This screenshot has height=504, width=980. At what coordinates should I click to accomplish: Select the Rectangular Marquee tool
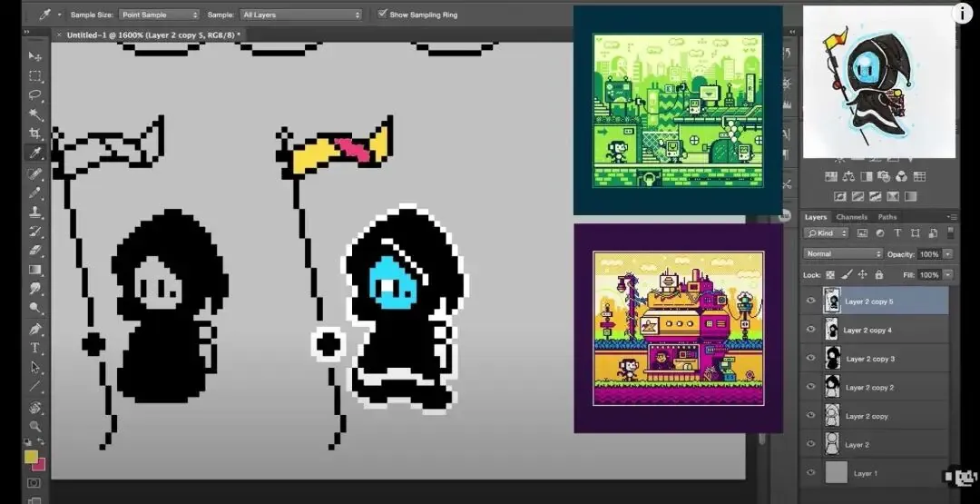(x=35, y=75)
